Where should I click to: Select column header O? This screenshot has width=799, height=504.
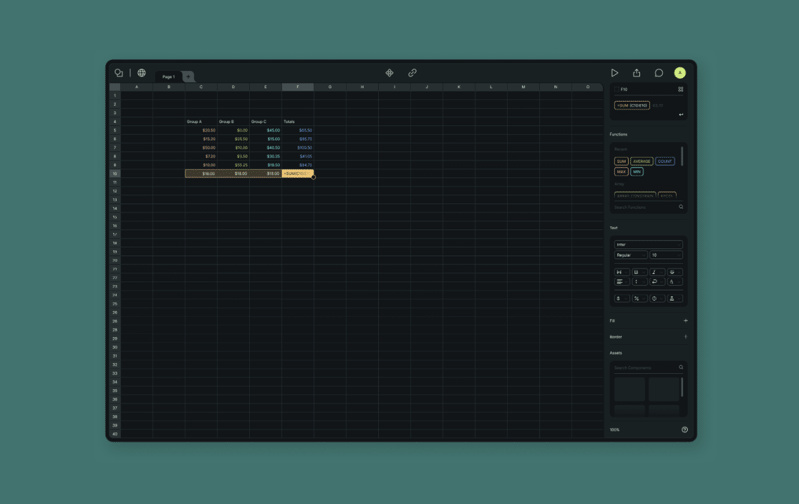[x=588, y=87]
